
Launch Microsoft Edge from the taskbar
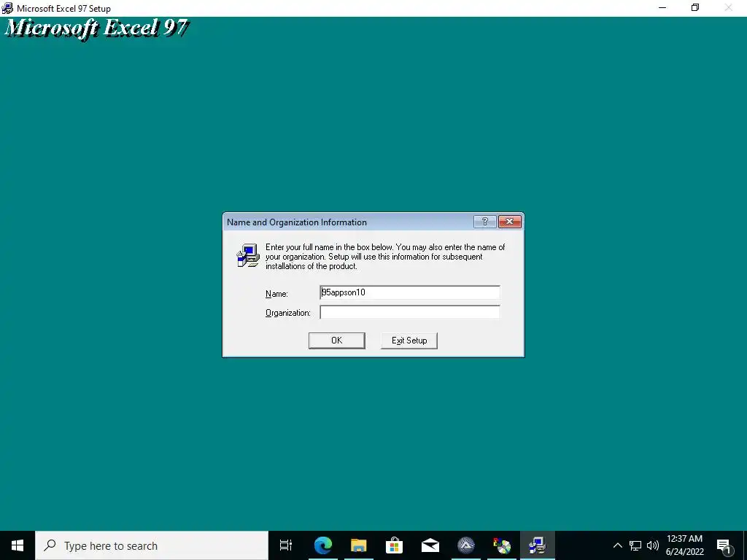[322, 545]
